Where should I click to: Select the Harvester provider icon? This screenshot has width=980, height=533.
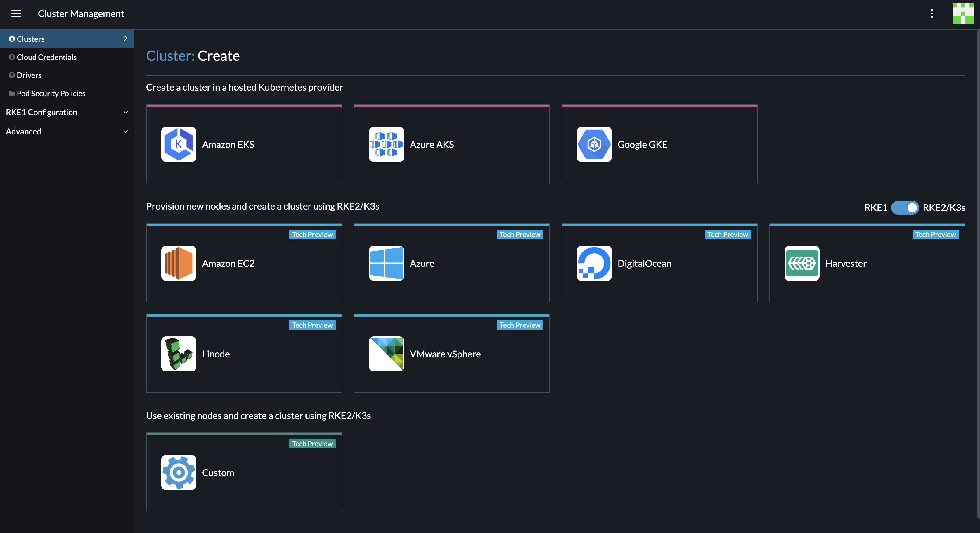click(801, 263)
